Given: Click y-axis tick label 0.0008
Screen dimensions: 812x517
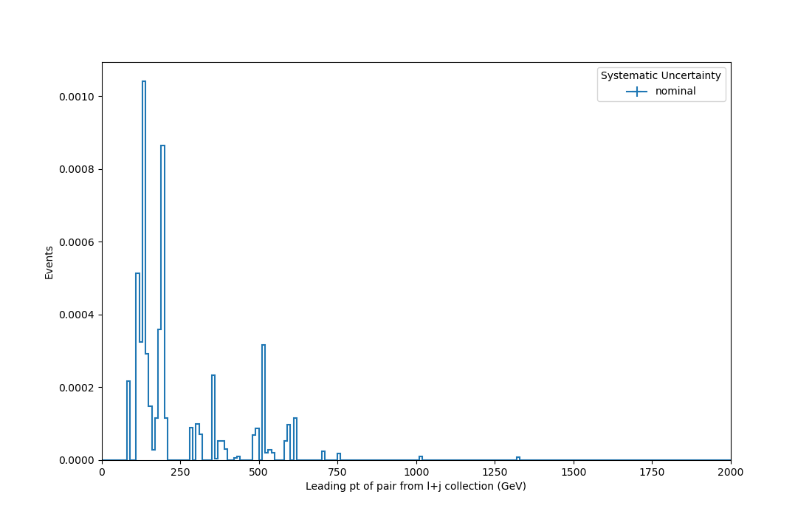Looking at the screenshot, I should point(77,169).
